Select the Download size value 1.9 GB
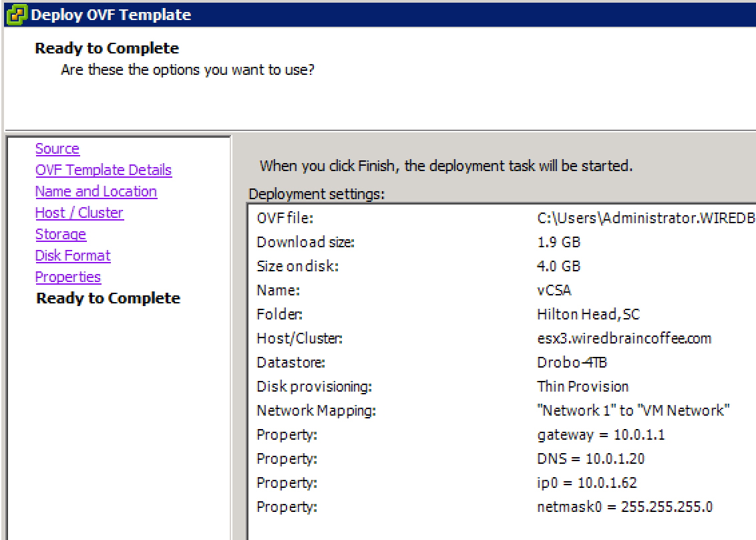The image size is (756, 540). click(x=558, y=242)
